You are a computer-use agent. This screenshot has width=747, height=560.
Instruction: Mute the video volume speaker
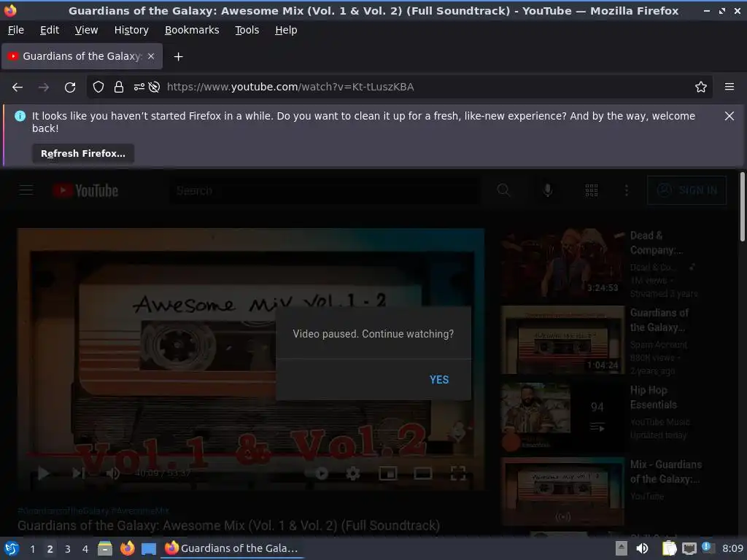click(112, 472)
